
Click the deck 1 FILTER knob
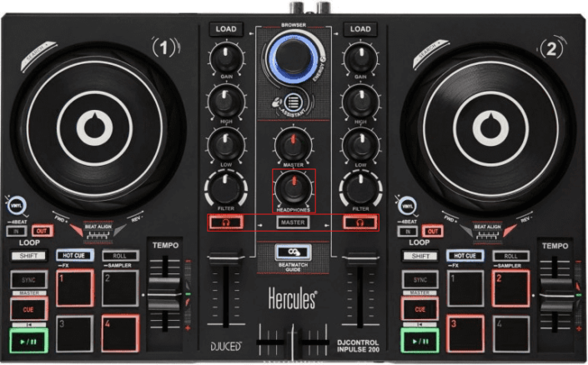[x=226, y=188]
